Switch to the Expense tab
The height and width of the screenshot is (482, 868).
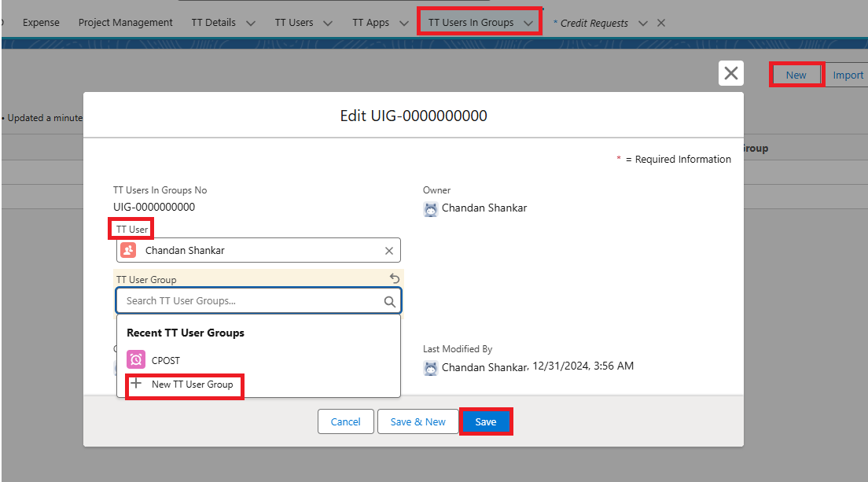coord(41,23)
